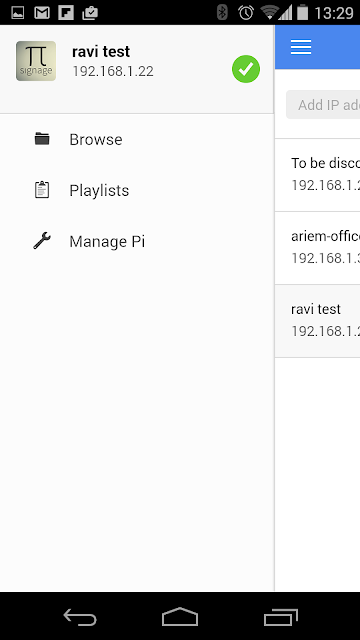Select the Playlists clipboard icon
Image resolution: width=360 pixels, height=640 pixels.
42,190
